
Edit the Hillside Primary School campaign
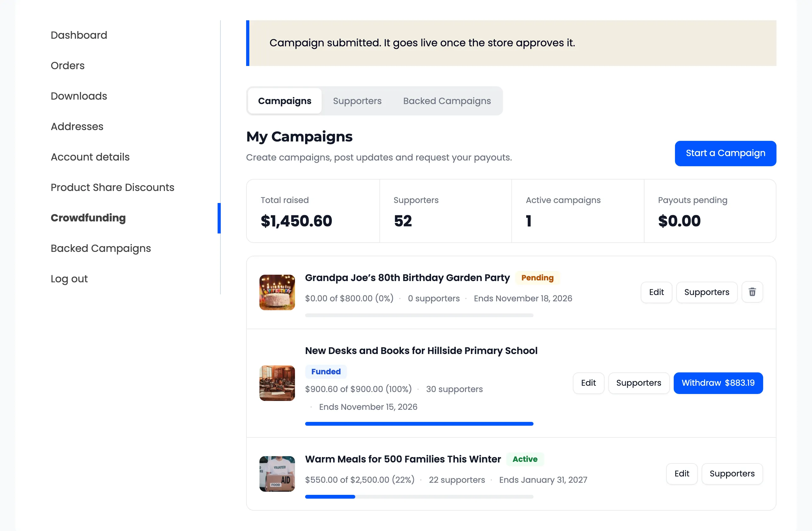(588, 383)
